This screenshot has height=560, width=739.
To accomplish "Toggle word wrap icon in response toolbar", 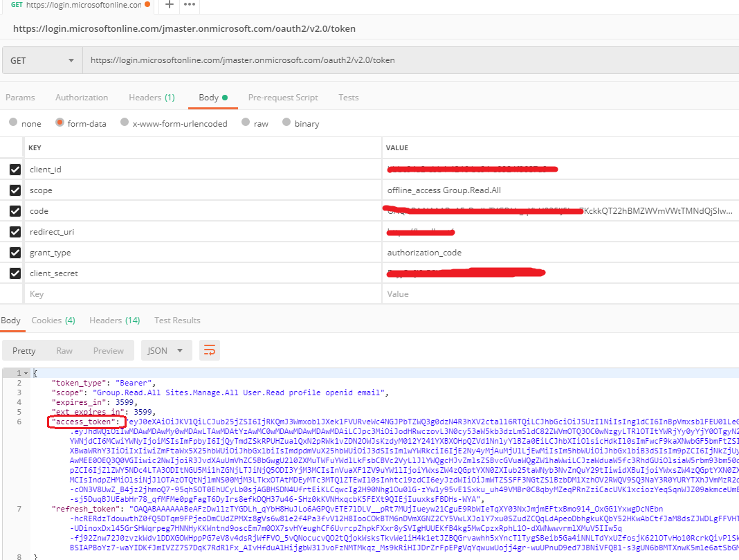I will tap(209, 350).
